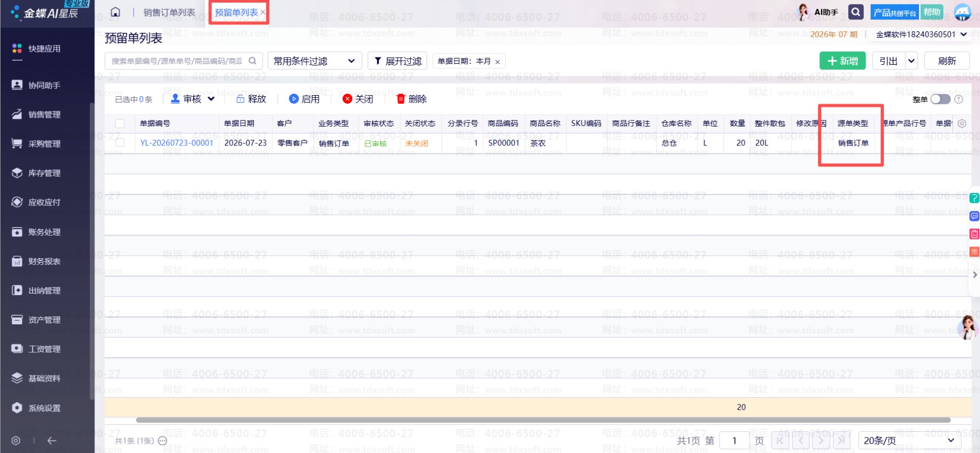This screenshot has height=453, width=980.
Task: Open 应收应付 module
Action: (x=36, y=202)
